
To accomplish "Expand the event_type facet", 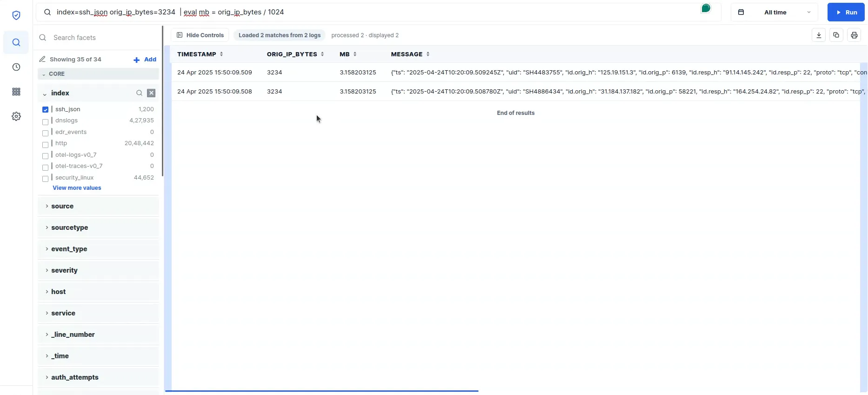I will (98, 249).
